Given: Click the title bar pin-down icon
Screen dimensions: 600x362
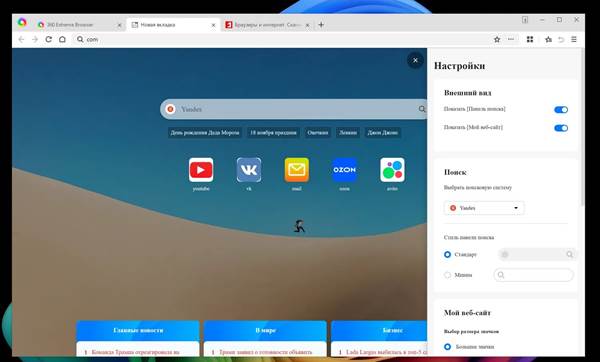Looking at the screenshot, I should coord(525,20).
